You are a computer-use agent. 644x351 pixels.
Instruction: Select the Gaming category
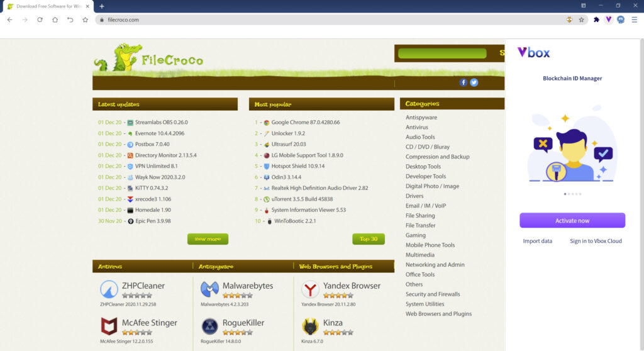point(415,235)
